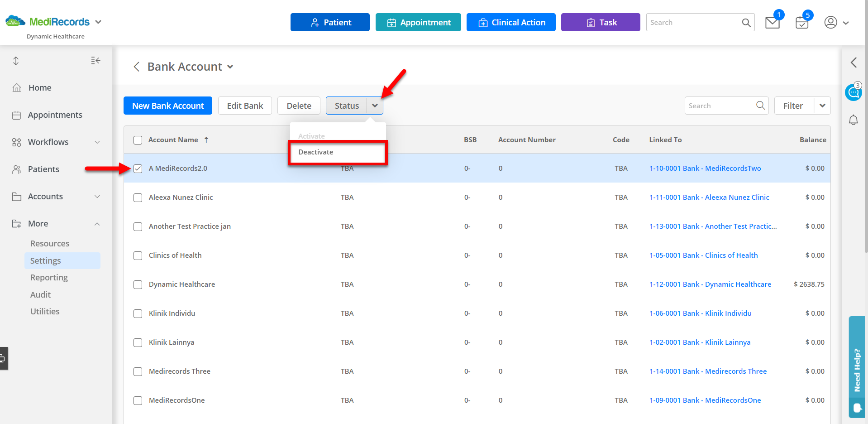Image resolution: width=868 pixels, height=424 pixels.
Task: Sort by Account Name arrow
Action: (206, 140)
